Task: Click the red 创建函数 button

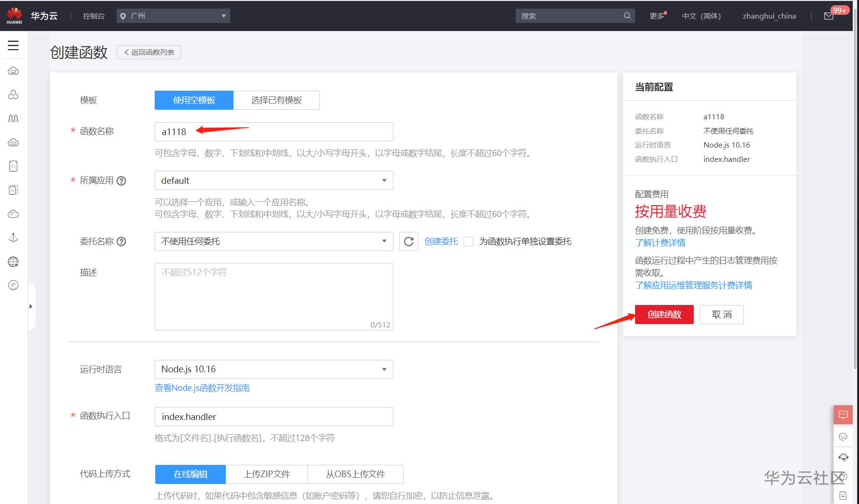Action: (x=664, y=315)
